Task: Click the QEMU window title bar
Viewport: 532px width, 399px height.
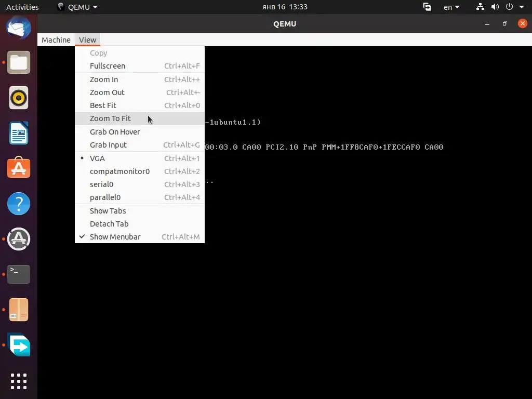Action: point(285,24)
